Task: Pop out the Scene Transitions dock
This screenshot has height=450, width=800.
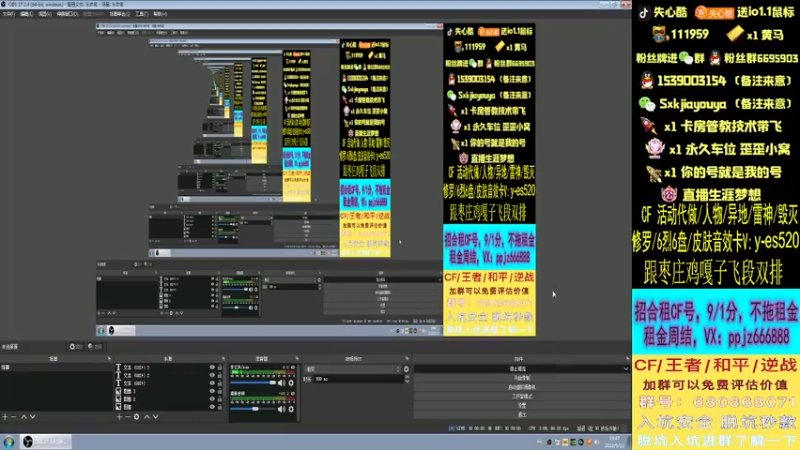Action: 407,359
